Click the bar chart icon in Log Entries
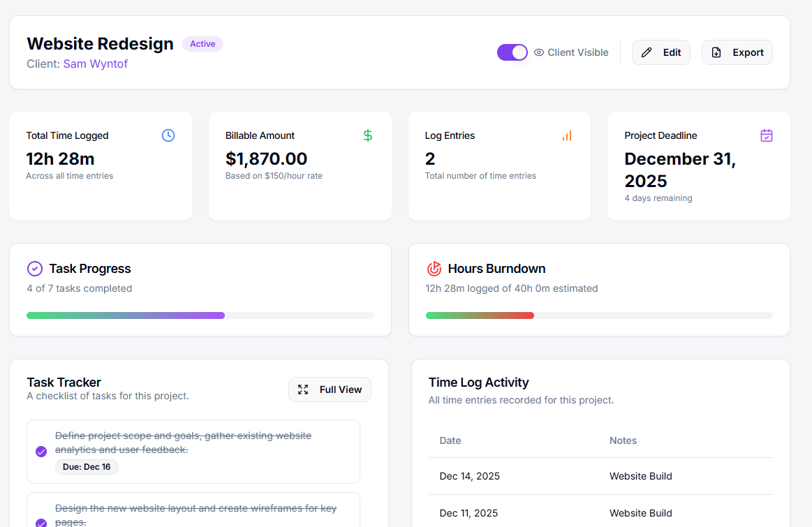Viewport: 812px width, 527px height. click(567, 135)
